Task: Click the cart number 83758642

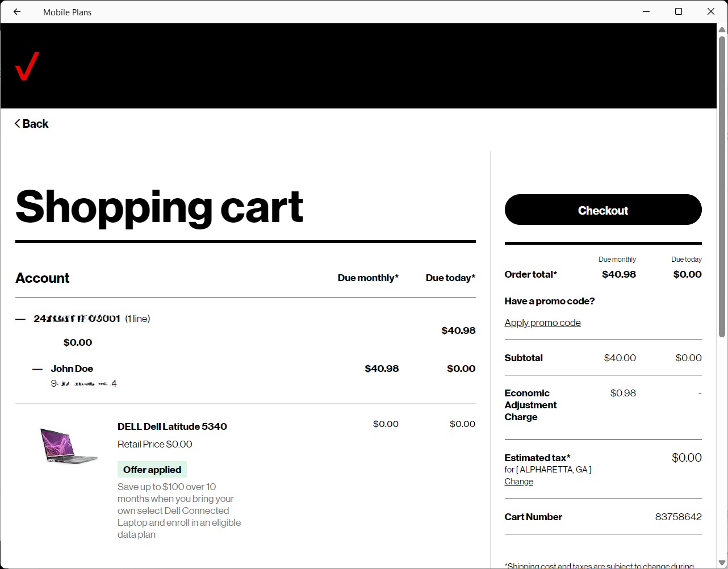Action: pyautogui.click(x=678, y=517)
